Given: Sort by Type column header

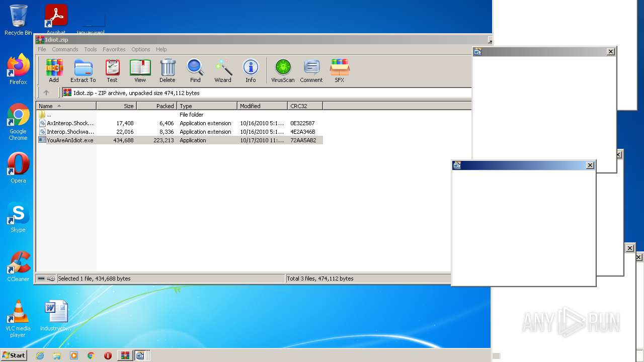Looking at the screenshot, I should [207, 106].
